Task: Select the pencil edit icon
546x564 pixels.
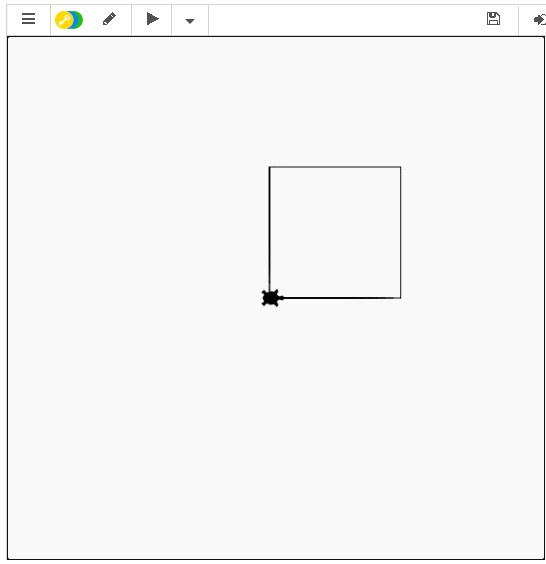Action: (x=109, y=19)
